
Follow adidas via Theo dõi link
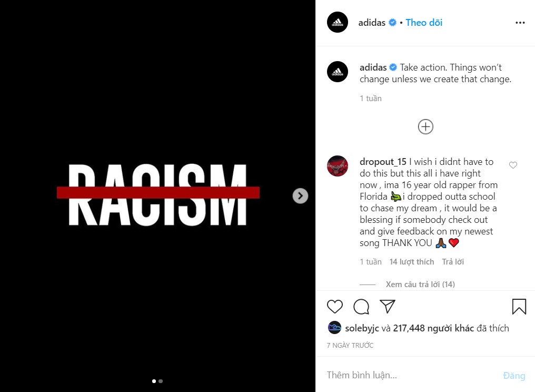[424, 23]
